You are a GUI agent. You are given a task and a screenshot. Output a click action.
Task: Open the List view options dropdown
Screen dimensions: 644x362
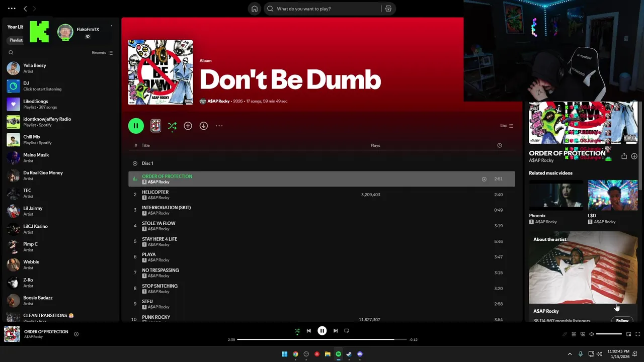click(x=507, y=126)
